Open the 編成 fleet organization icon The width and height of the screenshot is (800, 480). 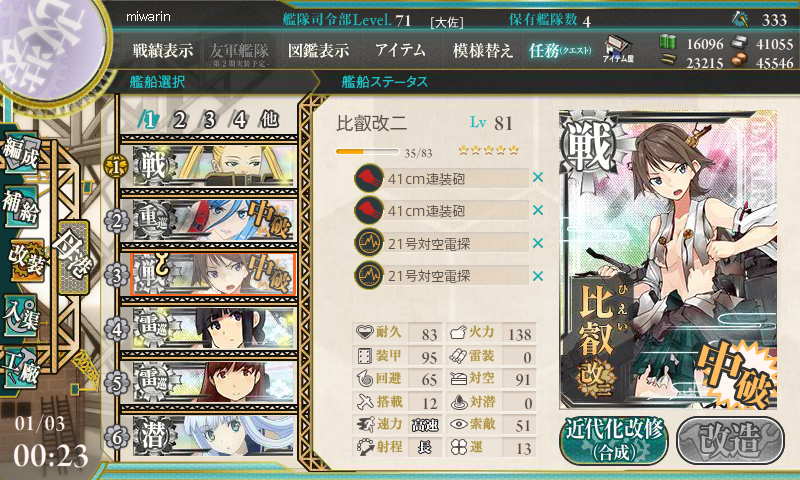point(20,152)
